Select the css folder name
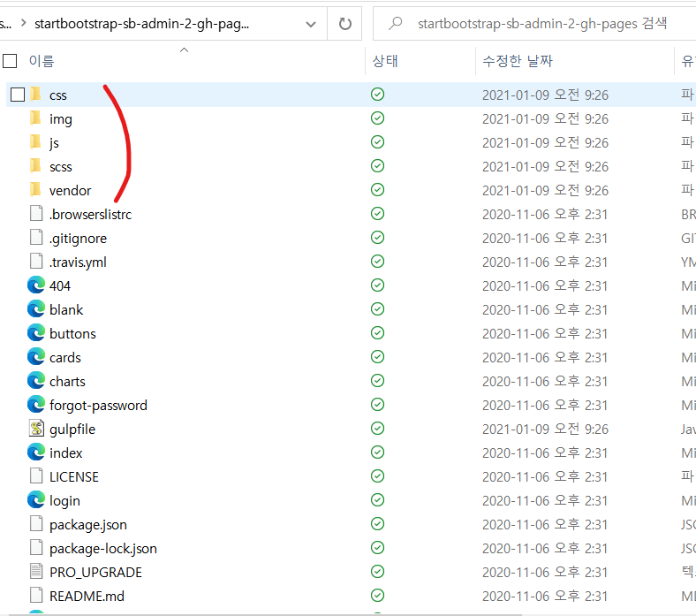 (58, 95)
